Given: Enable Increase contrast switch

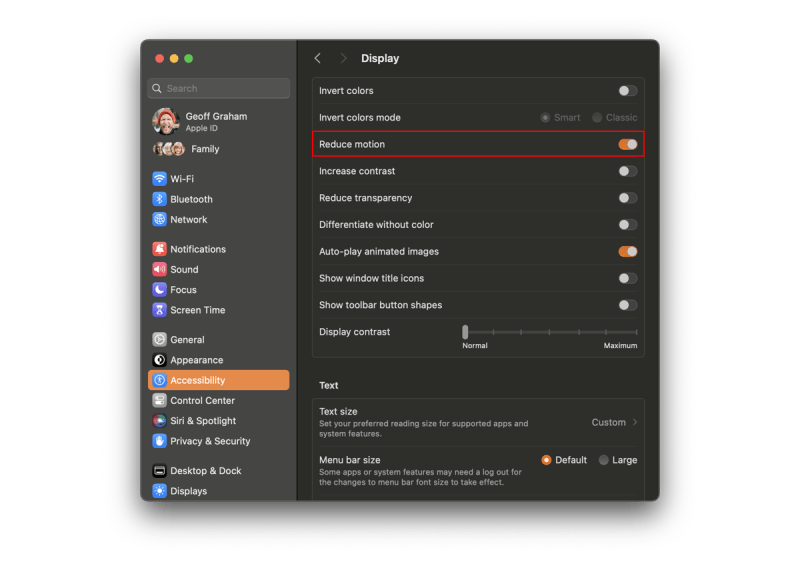Looking at the screenshot, I should tap(628, 171).
